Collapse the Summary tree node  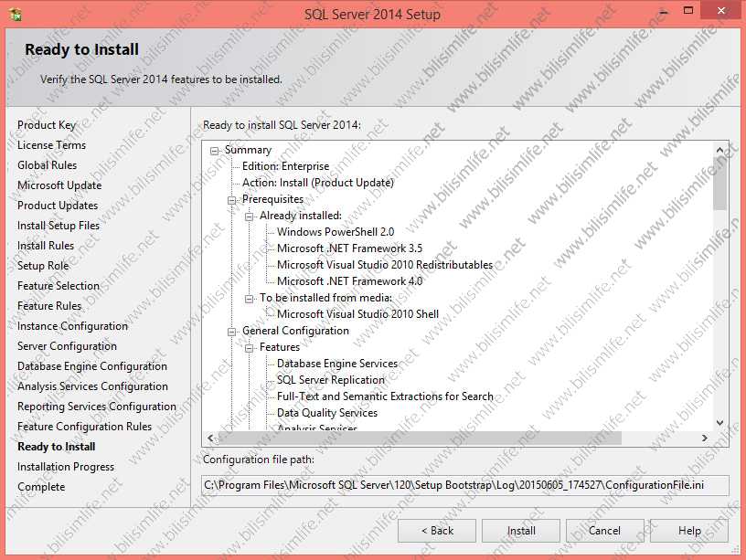click(215, 151)
